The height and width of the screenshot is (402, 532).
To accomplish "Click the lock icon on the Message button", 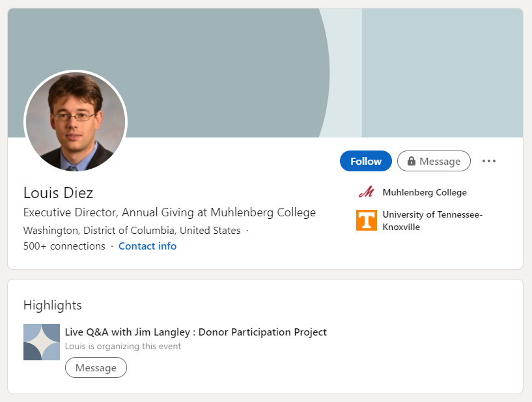I will tap(412, 161).
